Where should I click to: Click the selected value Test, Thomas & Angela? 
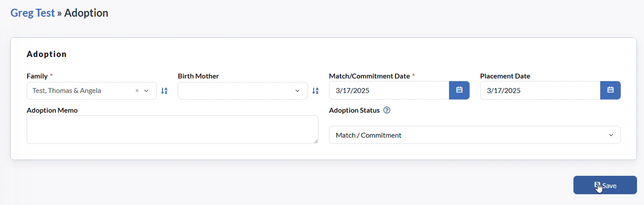(x=67, y=91)
